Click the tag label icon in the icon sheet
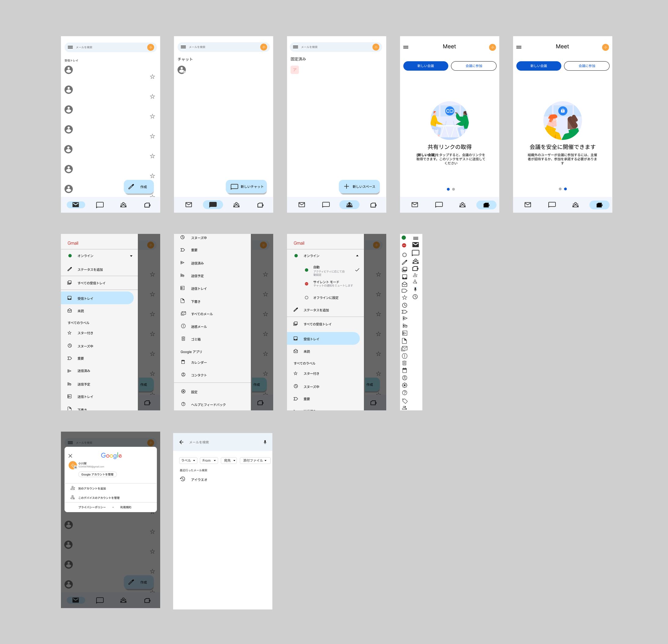 [405, 401]
